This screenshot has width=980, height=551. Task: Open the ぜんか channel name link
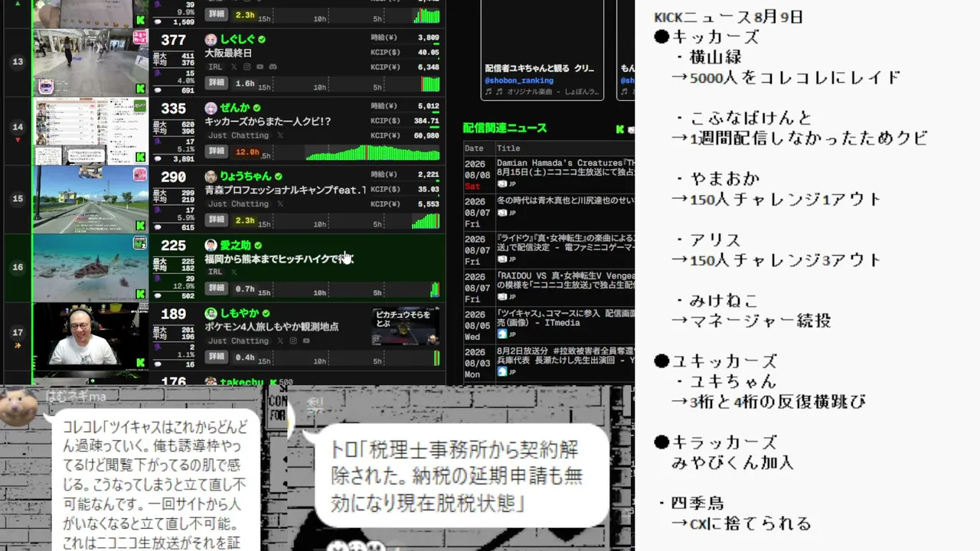[x=235, y=109]
